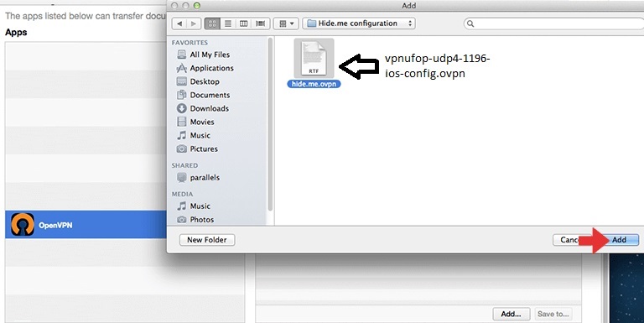Click Add... button in background window
644x323 pixels.
click(512, 314)
